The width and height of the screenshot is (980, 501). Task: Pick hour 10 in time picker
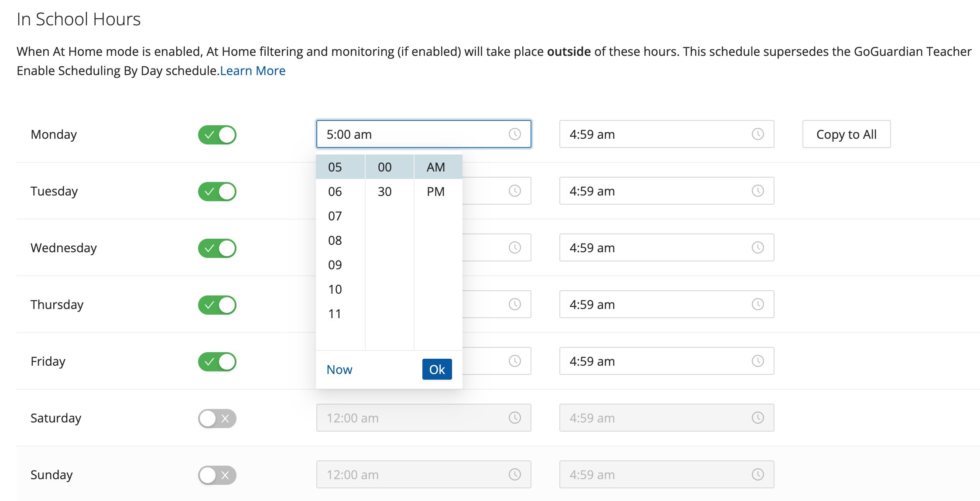tap(340, 289)
